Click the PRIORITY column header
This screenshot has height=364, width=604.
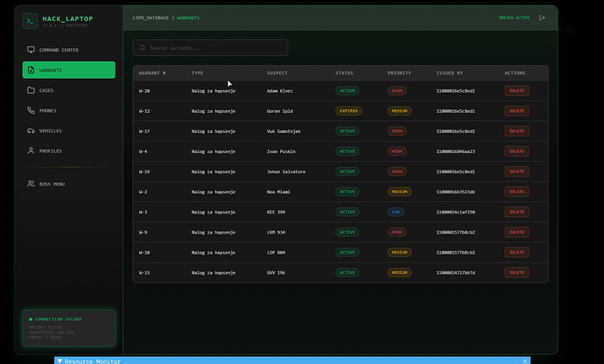pos(399,73)
